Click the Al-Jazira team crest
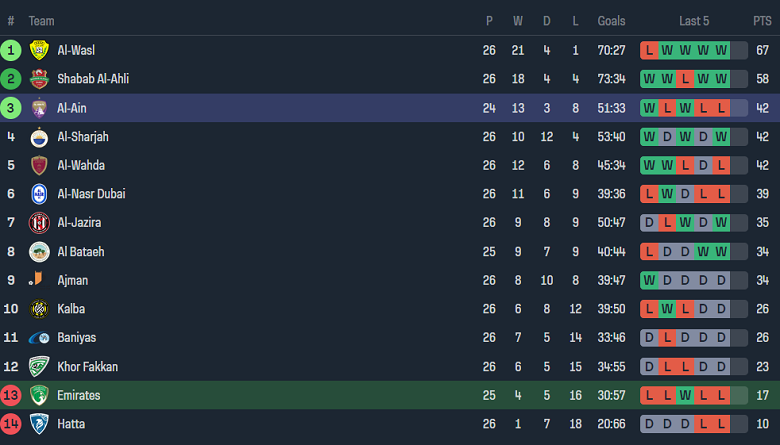 (x=39, y=223)
